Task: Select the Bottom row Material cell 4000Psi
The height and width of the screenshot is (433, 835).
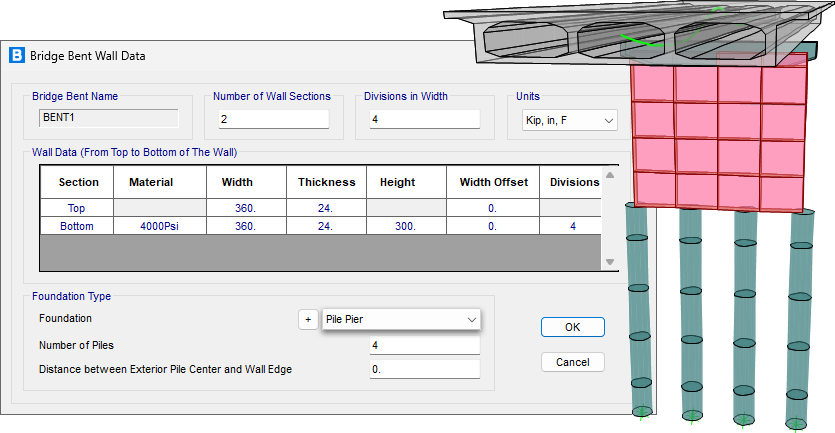Action: coord(151,227)
